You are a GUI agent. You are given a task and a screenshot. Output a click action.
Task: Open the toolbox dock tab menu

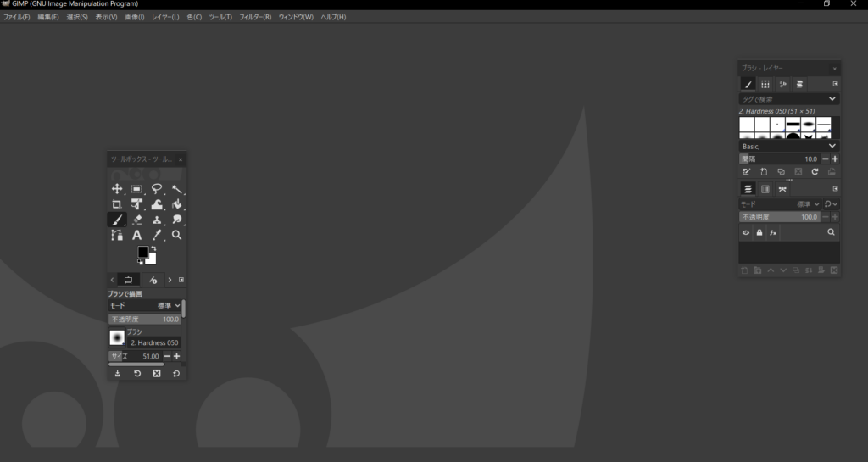click(181, 280)
